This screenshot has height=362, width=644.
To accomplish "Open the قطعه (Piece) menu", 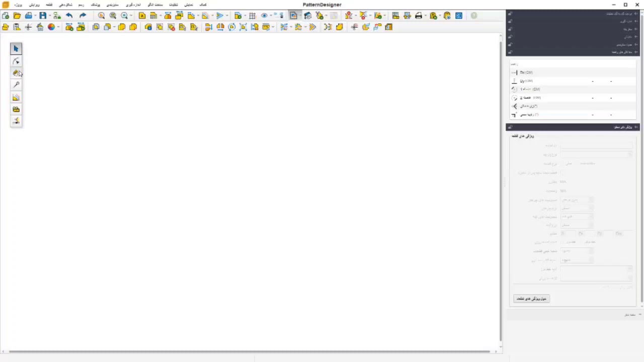I will tap(49, 5).
